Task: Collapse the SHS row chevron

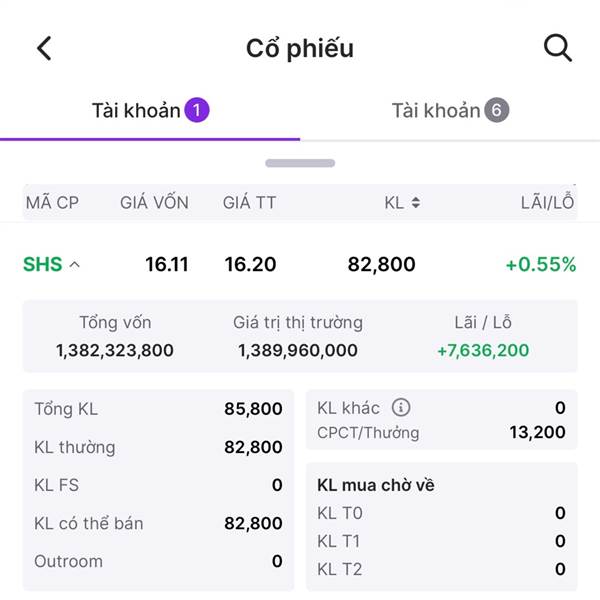Action: (75, 264)
